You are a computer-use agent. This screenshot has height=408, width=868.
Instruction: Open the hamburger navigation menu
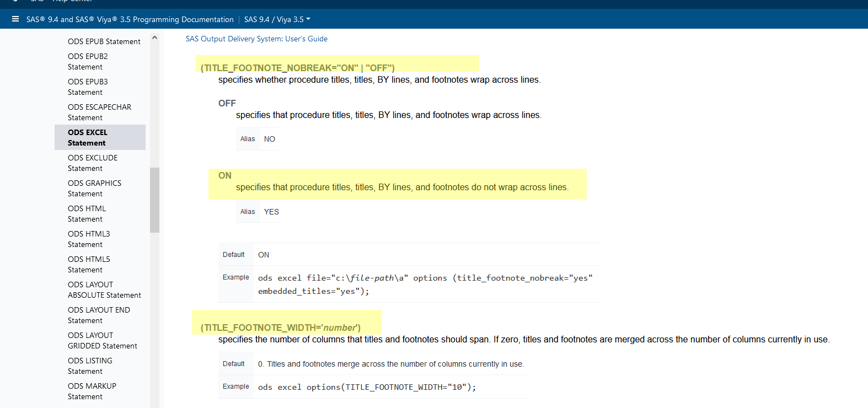click(x=15, y=19)
